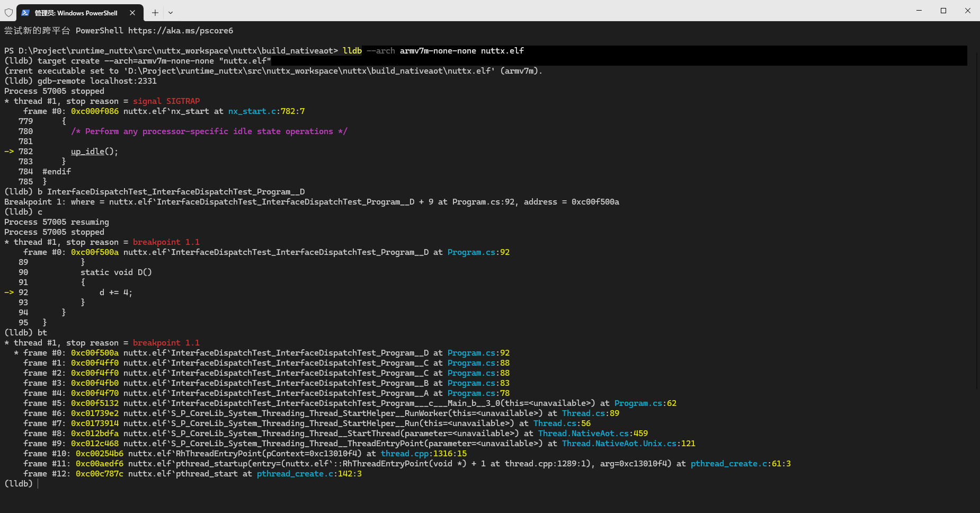
Task: Open the https://aka.ms/pscore6 link
Action: (180, 31)
